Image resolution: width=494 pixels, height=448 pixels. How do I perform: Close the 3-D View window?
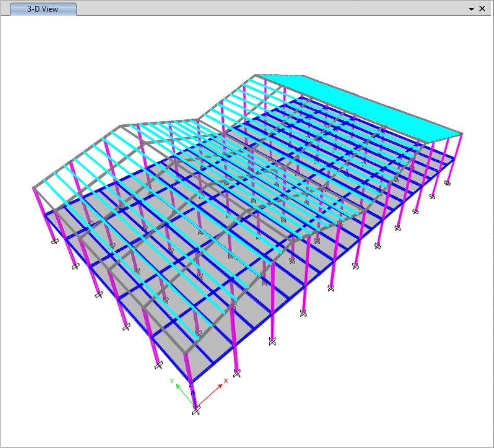pos(482,9)
